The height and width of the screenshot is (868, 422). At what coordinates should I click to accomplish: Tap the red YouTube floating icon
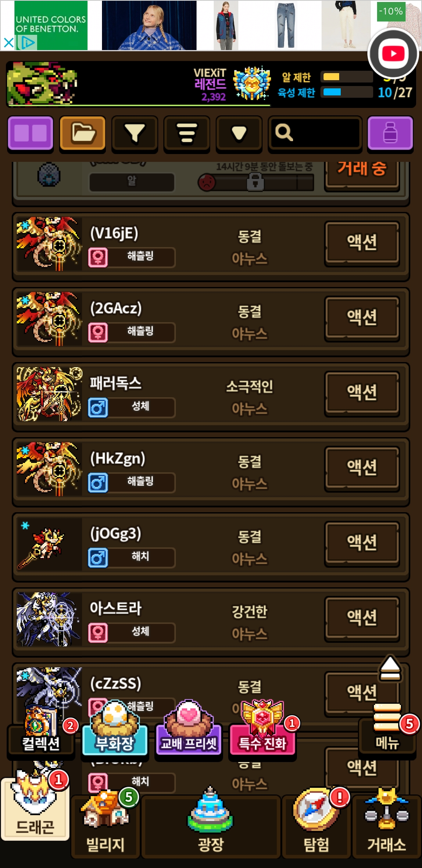pos(393,54)
